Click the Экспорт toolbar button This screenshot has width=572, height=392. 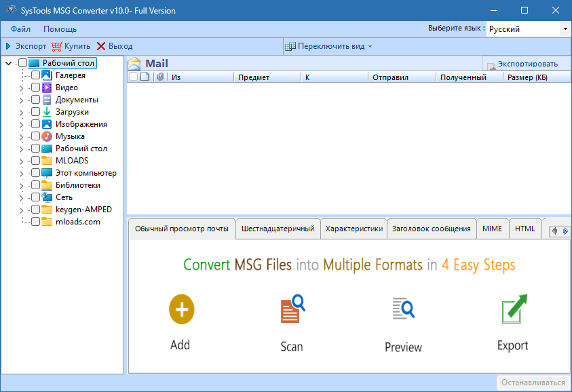tap(26, 46)
